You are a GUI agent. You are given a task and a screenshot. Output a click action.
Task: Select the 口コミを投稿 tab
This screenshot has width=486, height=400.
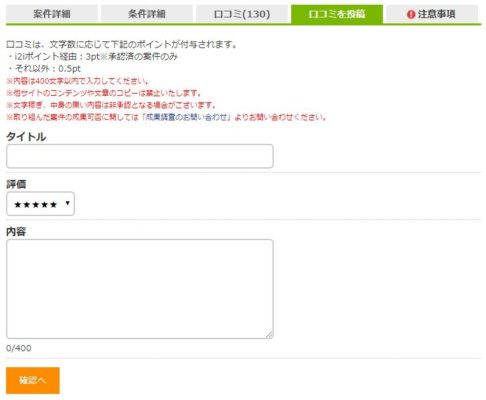(337, 14)
